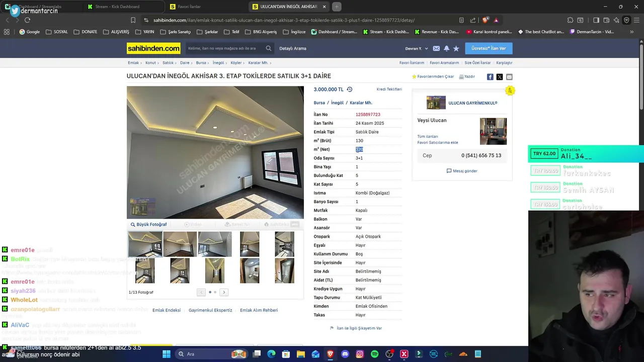The height and width of the screenshot is (362, 644).
Task: Select the first photo thumbnail
Action: pos(145,244)
